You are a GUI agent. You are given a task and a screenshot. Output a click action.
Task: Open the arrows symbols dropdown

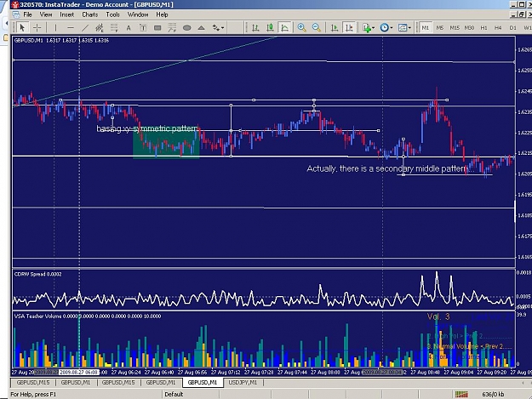point(218,28)
